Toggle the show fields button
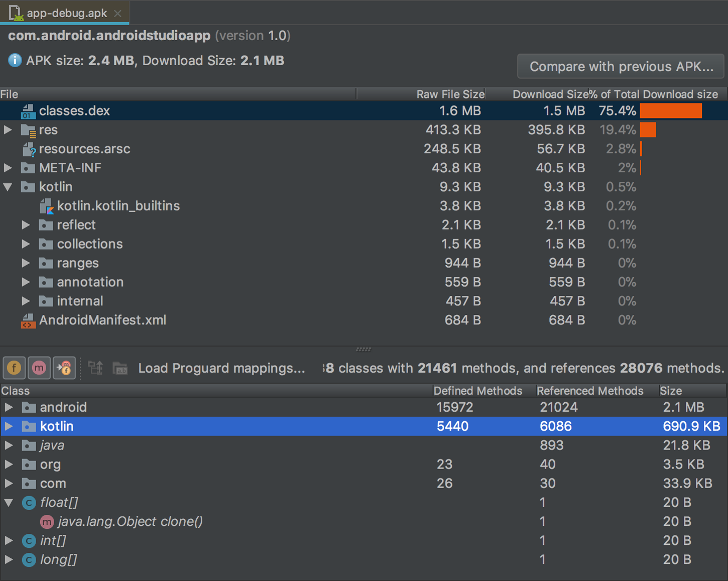 [x=14, y=368]
